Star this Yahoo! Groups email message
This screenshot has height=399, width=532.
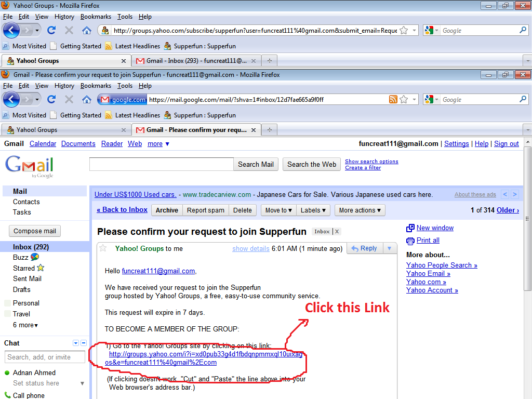103,248
